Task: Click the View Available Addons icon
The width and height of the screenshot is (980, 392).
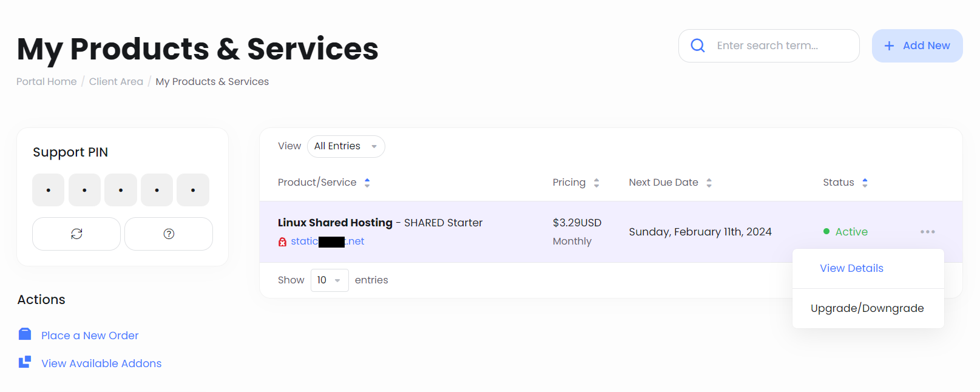Action: tap(25, 362)
